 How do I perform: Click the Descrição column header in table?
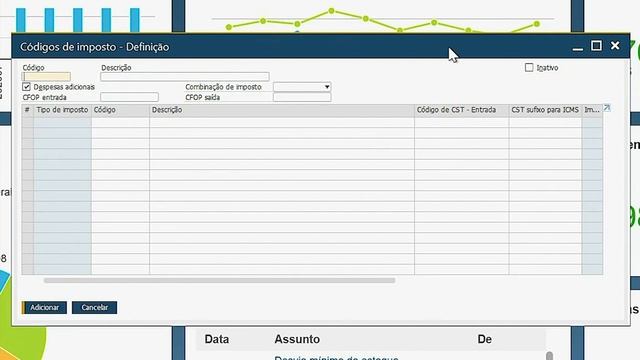282,110
